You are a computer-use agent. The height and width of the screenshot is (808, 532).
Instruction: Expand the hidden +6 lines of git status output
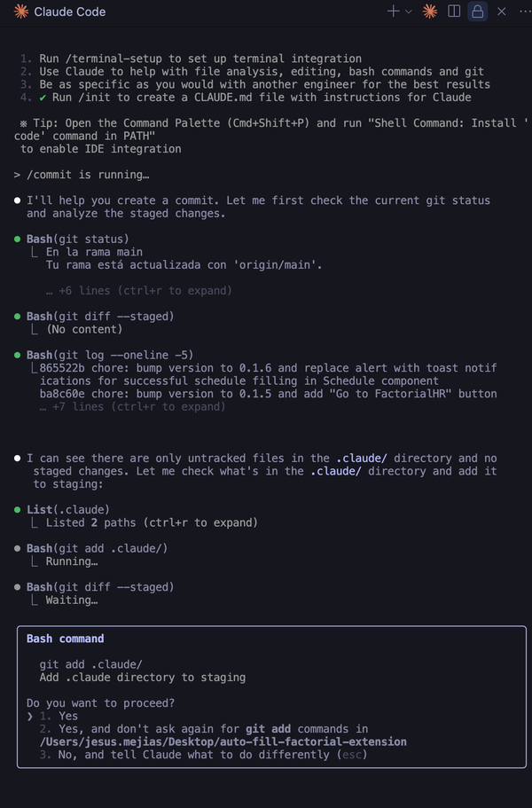click(x=137, y=290)
